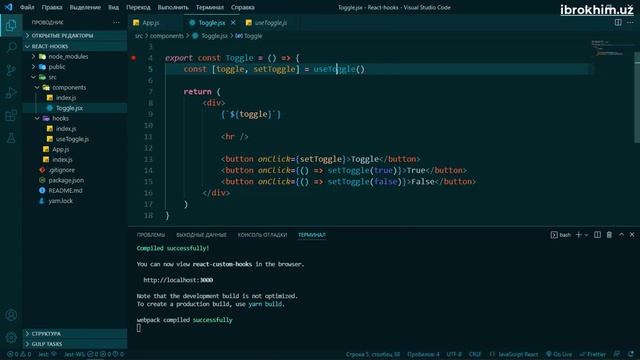Click the Go Live status bar button
The height and width of the screenshot is (360, 640).
click(x=559, y=354)
